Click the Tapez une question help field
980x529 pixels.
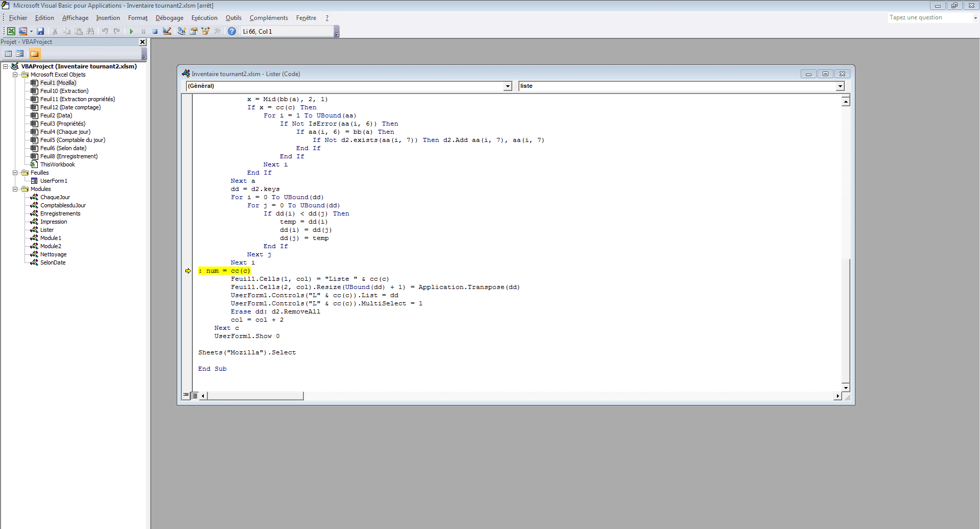point(929,17)
